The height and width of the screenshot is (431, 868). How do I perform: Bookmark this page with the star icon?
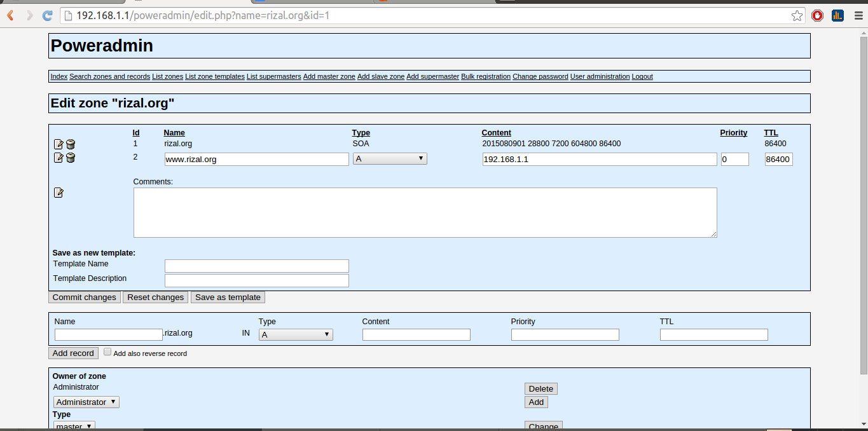(x=797, y=16)
